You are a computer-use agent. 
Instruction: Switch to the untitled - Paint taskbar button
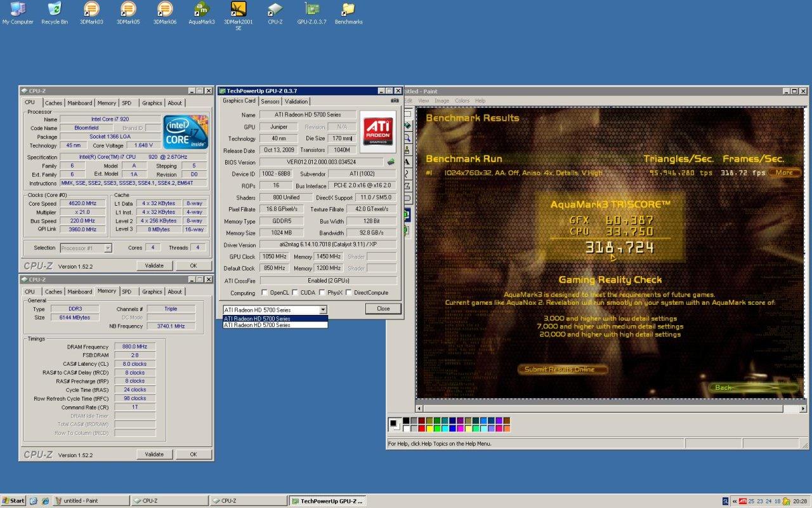click(x=91, y=501)
